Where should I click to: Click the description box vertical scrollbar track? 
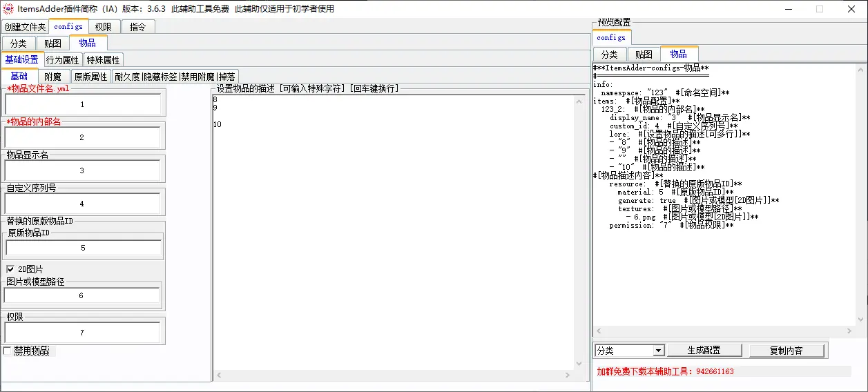[579, 233]
